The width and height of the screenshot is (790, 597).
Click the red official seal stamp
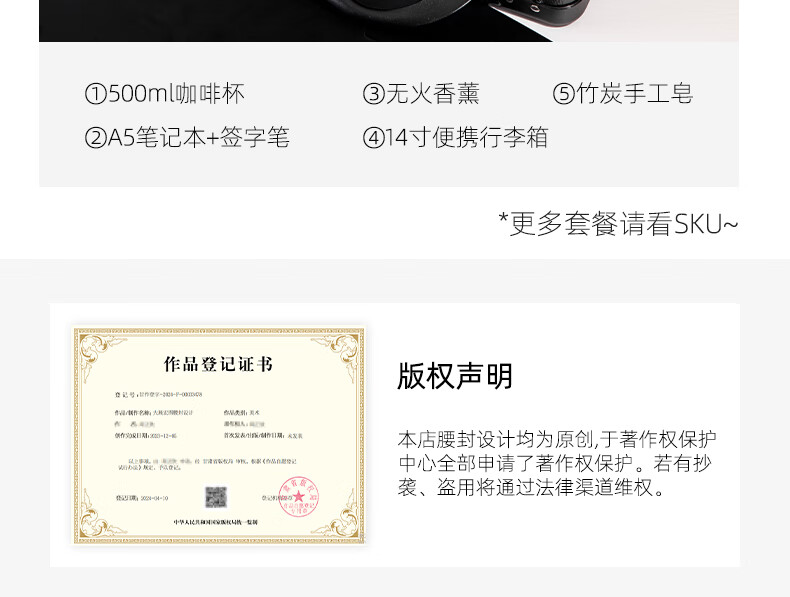pos(299,496)
